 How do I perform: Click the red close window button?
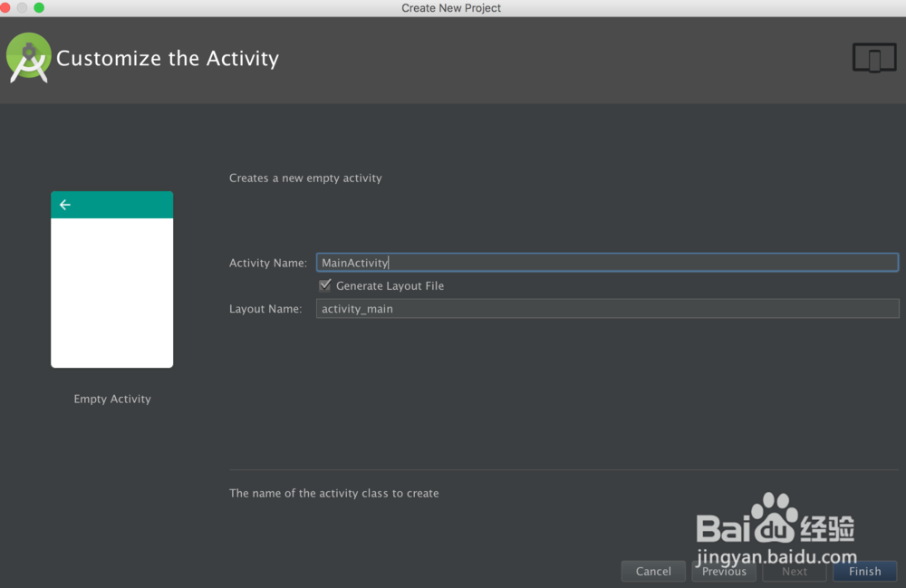5,7
